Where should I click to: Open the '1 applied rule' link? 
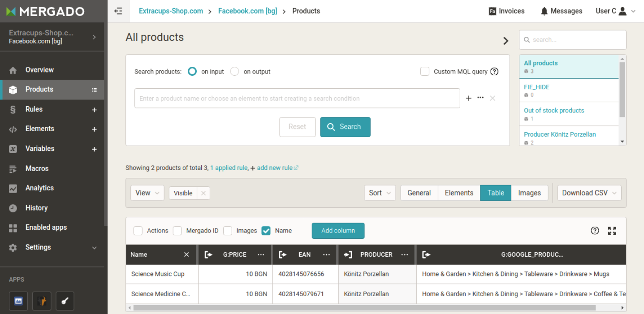pos(229,168)
